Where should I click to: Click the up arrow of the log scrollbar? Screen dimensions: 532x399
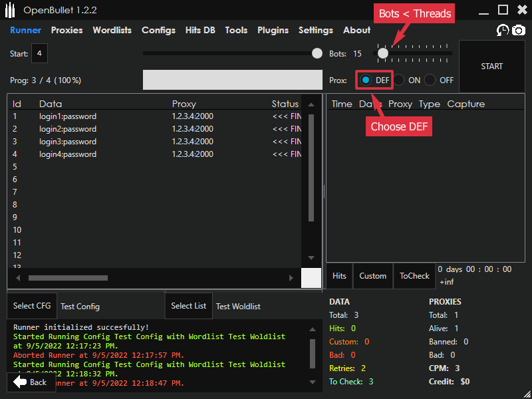tap(313, 329)
